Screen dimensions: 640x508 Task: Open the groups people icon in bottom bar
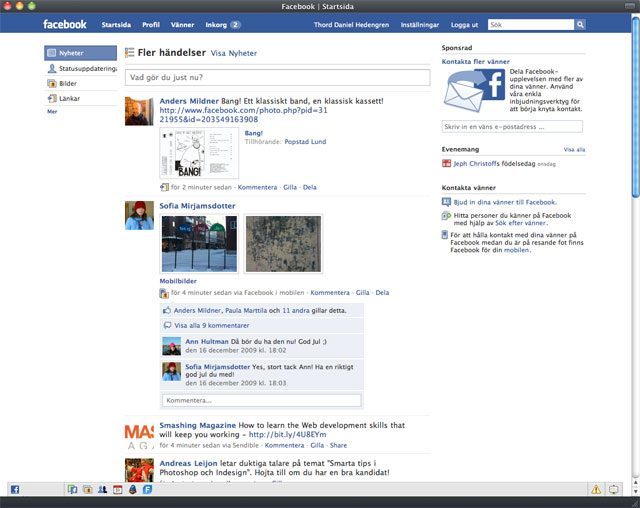pyautogui.click(x=102, y=489)
